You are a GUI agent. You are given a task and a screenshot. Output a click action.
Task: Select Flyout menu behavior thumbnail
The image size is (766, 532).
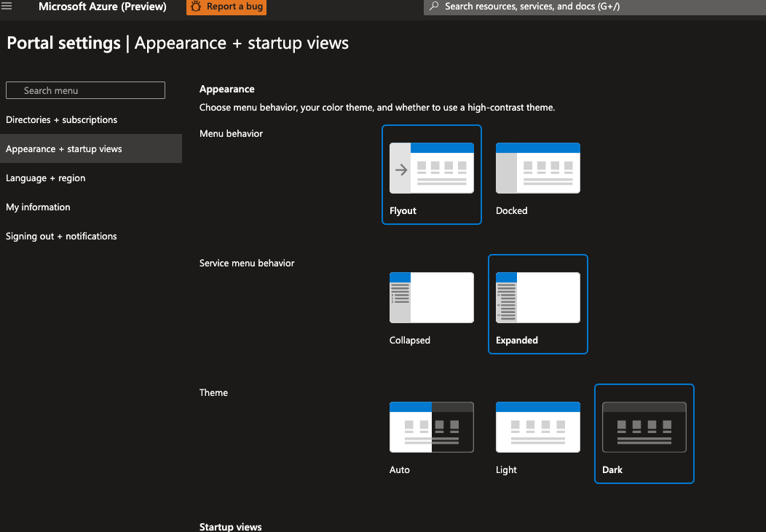431,168
